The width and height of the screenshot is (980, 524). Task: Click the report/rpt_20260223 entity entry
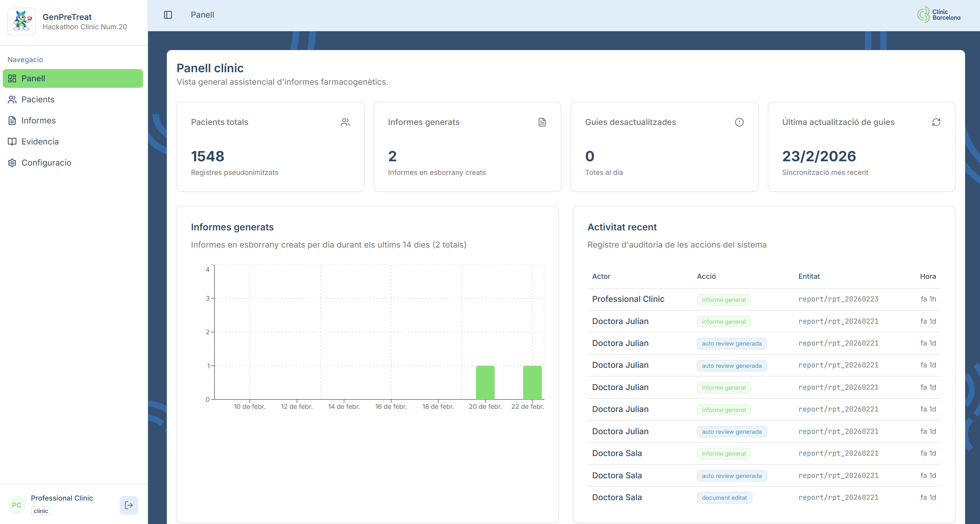point(838,299)
